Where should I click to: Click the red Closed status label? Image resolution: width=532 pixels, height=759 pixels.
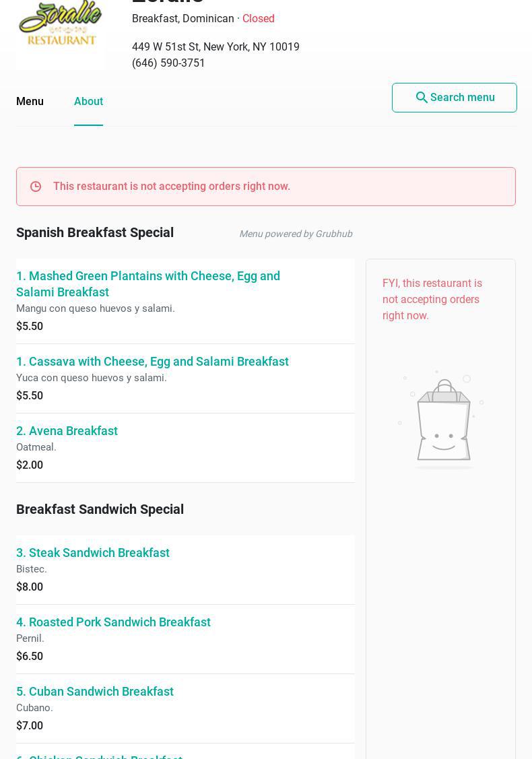(259, 18)
